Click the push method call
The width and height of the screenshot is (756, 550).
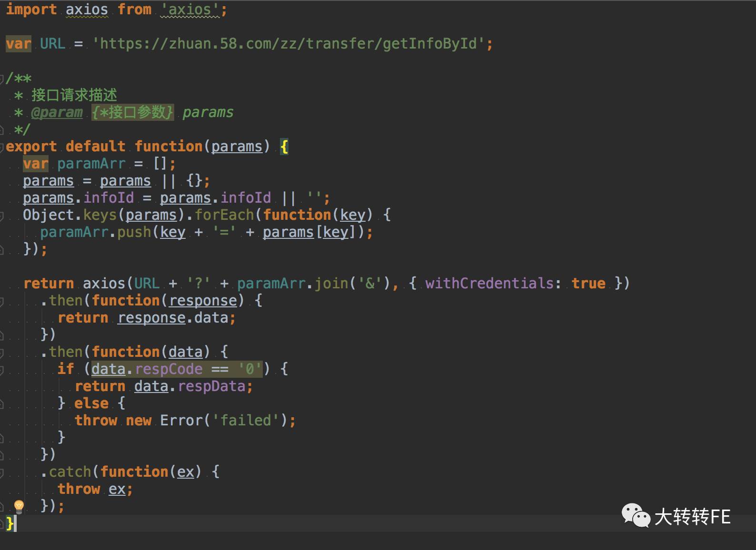coord(134,232)
